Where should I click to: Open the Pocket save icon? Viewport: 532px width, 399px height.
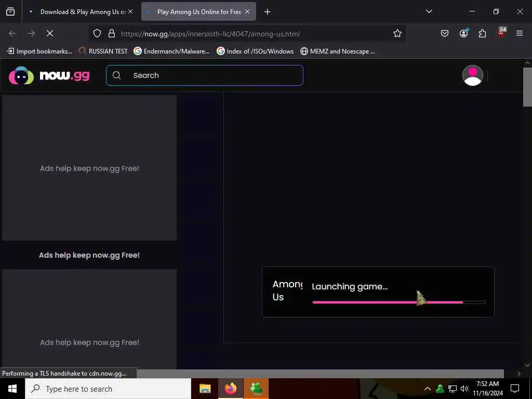point(445,33)
